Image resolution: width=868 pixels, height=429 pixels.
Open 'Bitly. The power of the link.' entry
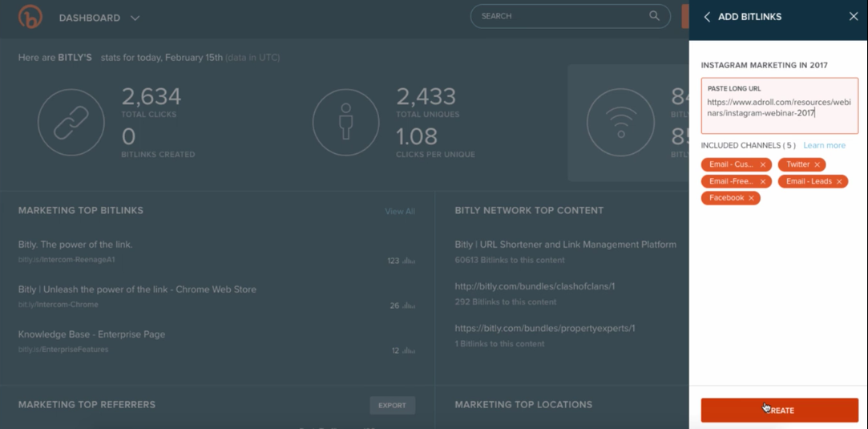[75, 244]
